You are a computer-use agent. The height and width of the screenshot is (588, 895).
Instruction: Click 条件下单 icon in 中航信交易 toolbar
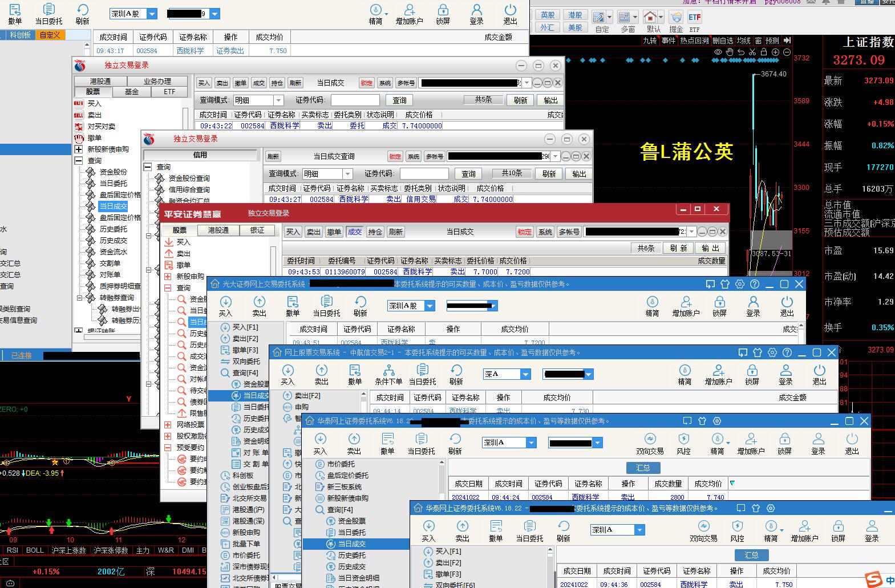click(x=388, y=374)
